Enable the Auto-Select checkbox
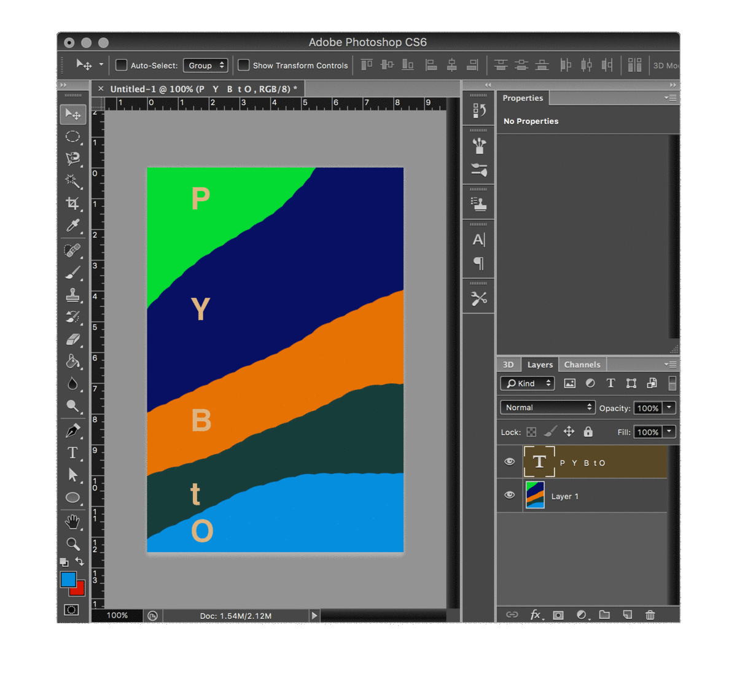This screenshot has height=700, width=737. 122,65
